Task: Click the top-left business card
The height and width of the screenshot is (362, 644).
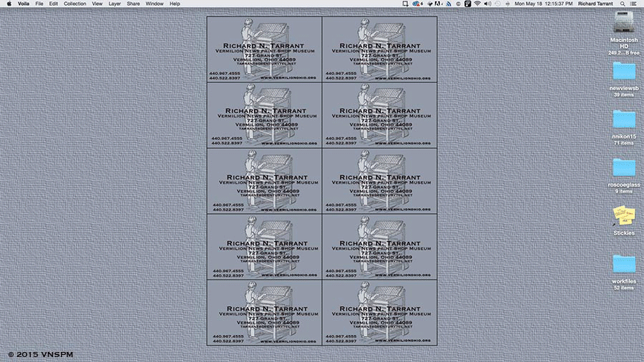Action: (265, 49)
